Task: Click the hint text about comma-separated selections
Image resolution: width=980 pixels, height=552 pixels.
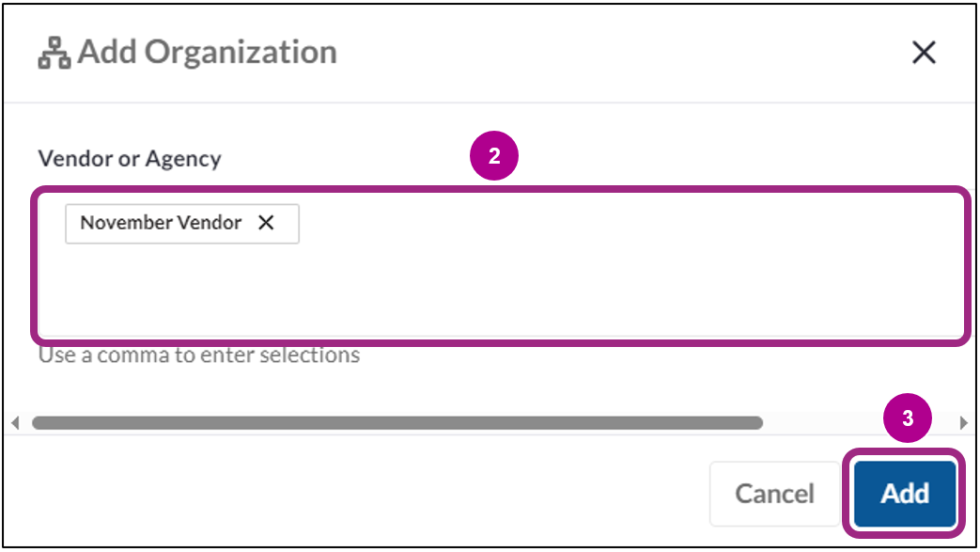Action: [x=198, y=355]
